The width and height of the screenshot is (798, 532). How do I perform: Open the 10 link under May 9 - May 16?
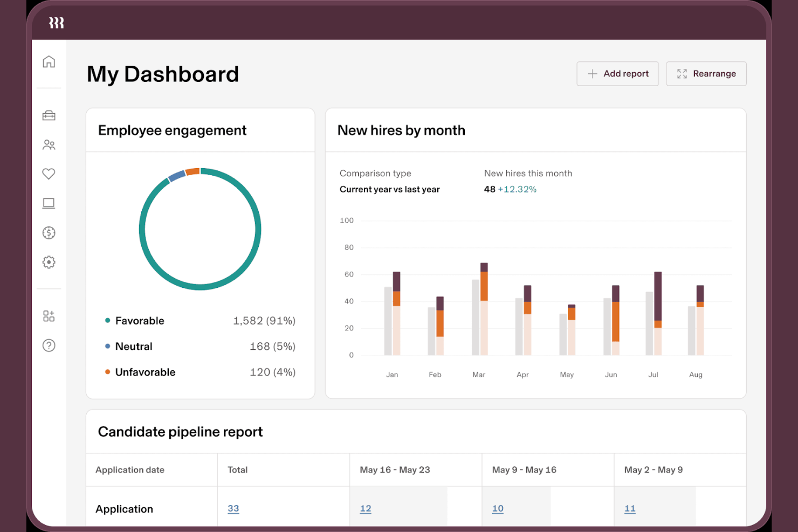[497, 508]
